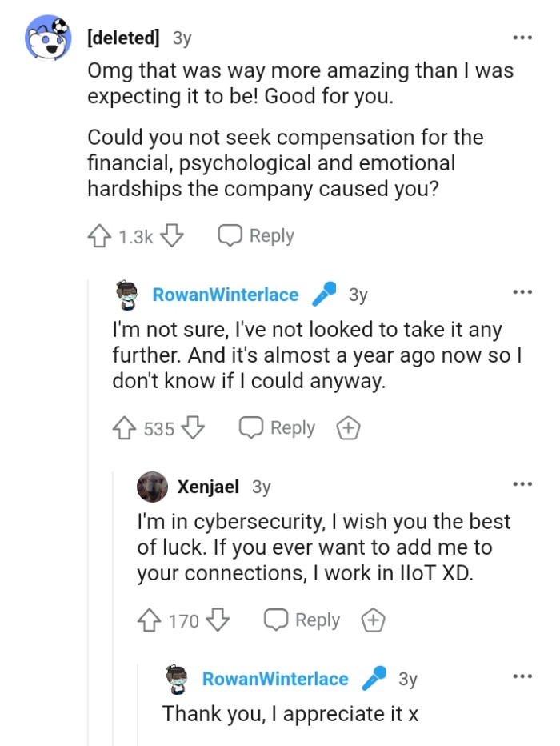The image size is (560, 746).
Task: Open the award icon on Xenjael's comment
Action: [x=372, y=619]
